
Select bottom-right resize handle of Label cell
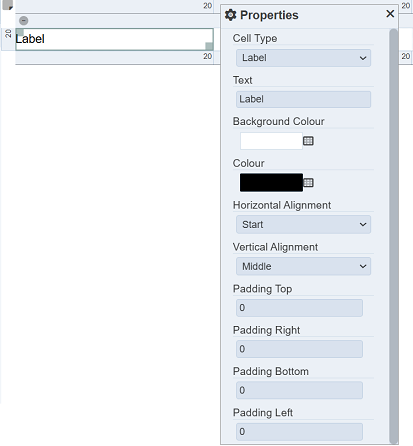[x=209, y=46]
